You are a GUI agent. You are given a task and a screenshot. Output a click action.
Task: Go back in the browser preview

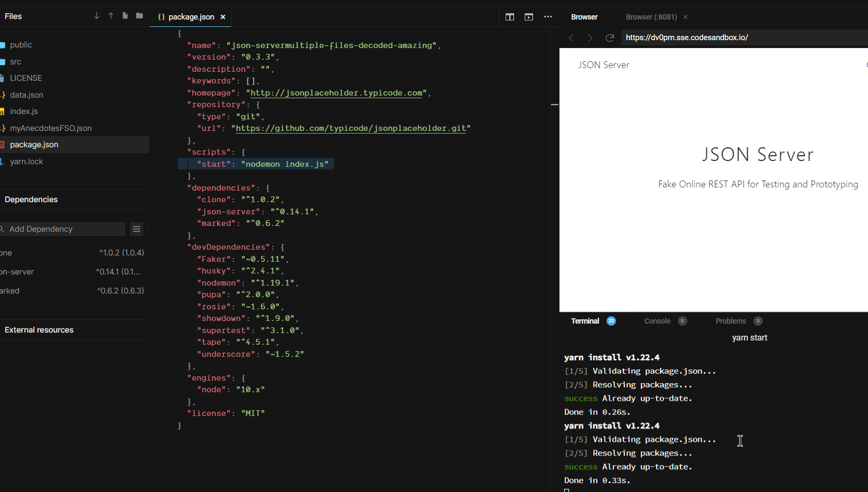pos(571,37)
